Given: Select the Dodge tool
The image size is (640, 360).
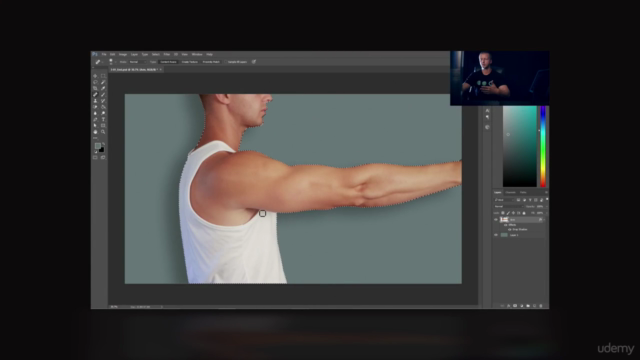Looking at the screenshot, I should tap(103, 113).
